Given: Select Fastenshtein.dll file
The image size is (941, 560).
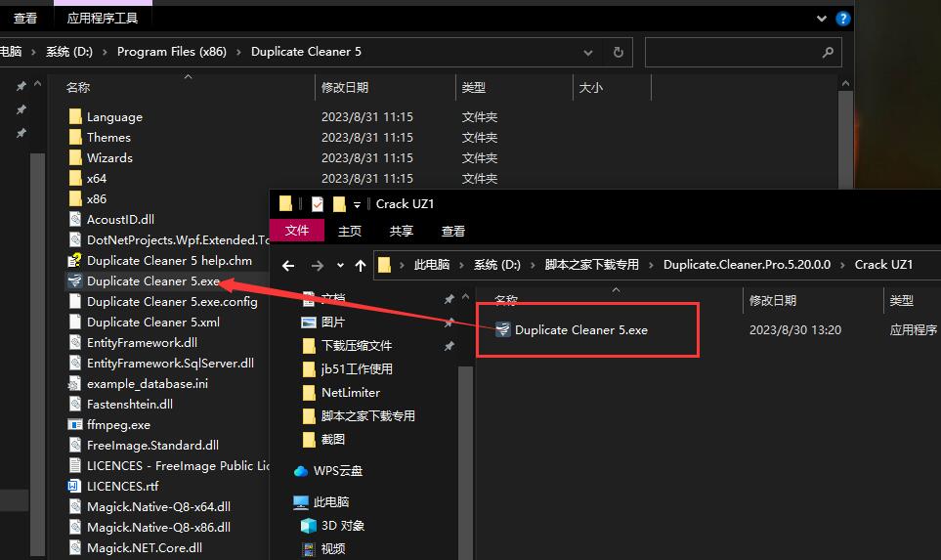Looking at the screenshot, I should [x=130, y=404].
